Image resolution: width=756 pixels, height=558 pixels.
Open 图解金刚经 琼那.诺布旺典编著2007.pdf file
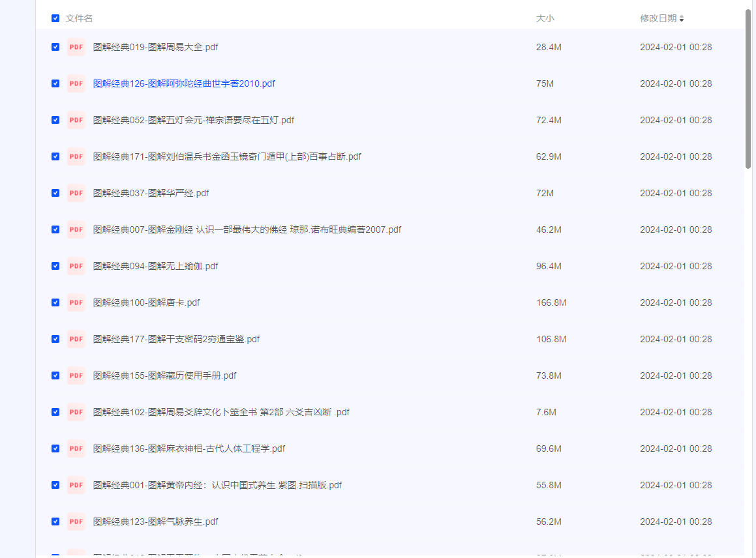click(247, 229)
